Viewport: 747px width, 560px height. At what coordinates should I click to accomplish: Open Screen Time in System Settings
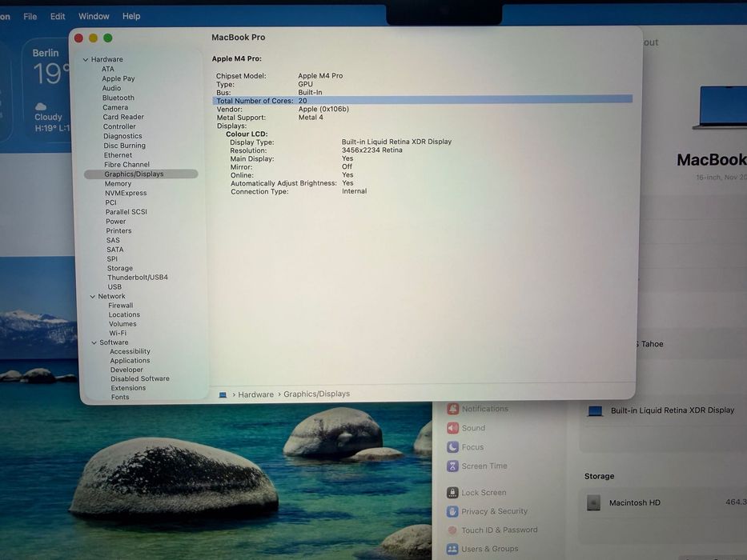[x=477, y=466]
